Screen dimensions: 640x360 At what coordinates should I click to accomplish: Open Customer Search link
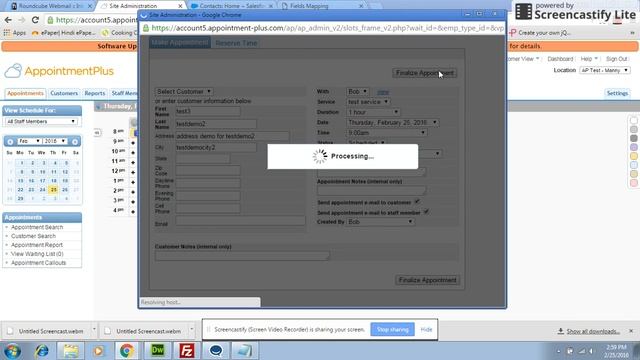(x=33, y=236)
